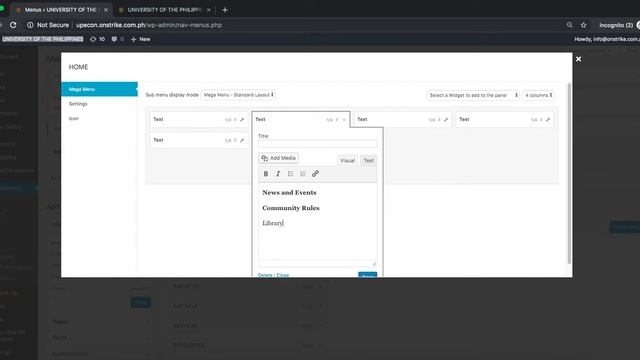Click the wrench icon on third top-row Text widget

(446, 120)
